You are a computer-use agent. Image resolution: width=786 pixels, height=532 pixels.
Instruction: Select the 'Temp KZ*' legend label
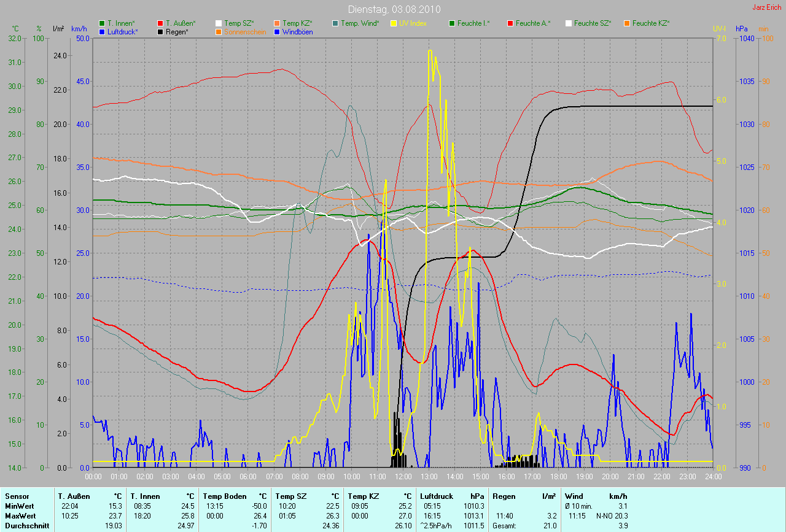point(297,23)
